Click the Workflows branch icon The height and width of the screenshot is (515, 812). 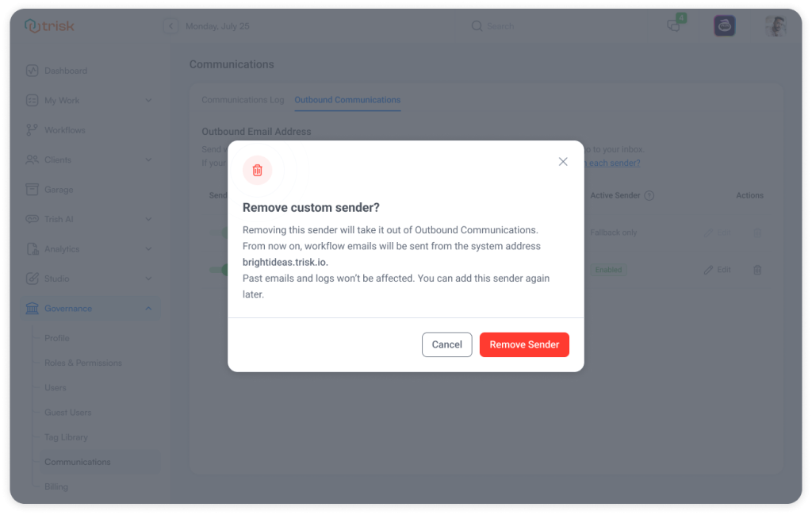point(32,130)
